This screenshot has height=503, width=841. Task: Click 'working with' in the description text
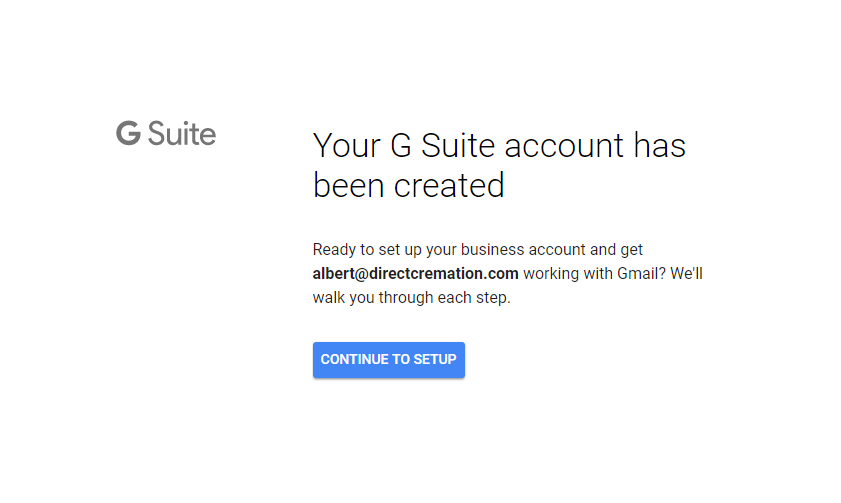click(x=564, y=274)
